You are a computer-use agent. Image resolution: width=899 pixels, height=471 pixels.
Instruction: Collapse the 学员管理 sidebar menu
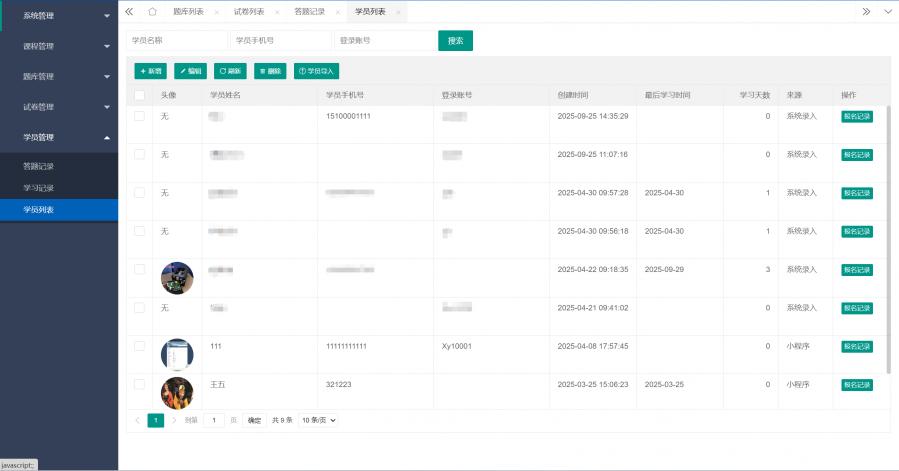click(x=58, y=137)
